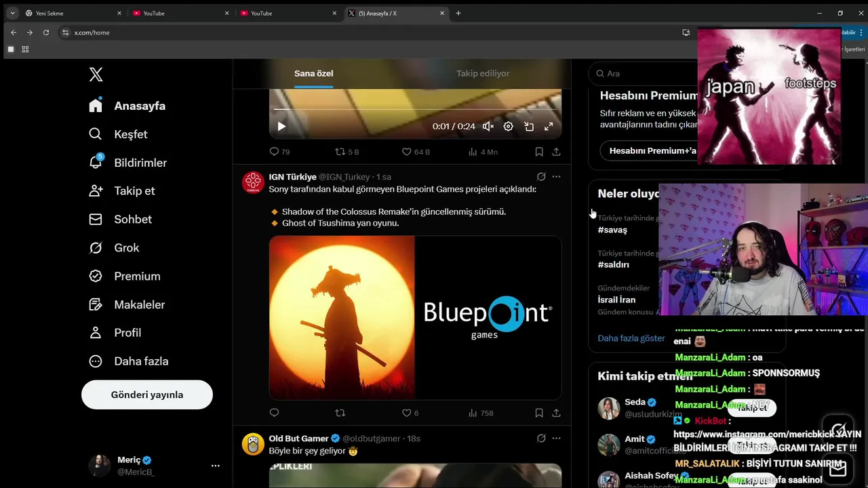Switch to first YouTube browser tab
868x488 pixels.
point(180,13)
